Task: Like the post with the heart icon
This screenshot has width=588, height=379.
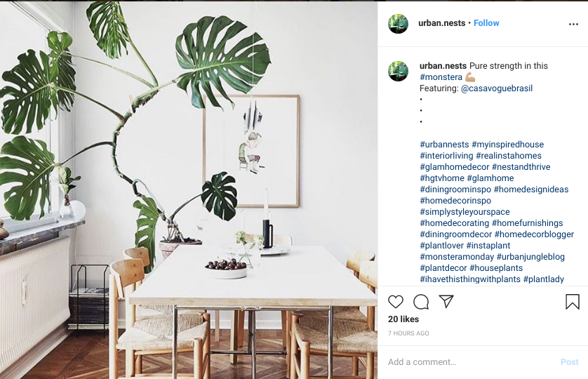Action: tap(395, 302)
